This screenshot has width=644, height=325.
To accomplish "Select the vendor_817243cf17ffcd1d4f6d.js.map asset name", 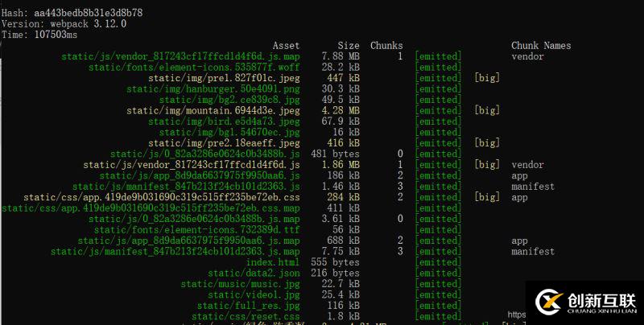I will tap(180, 56).
